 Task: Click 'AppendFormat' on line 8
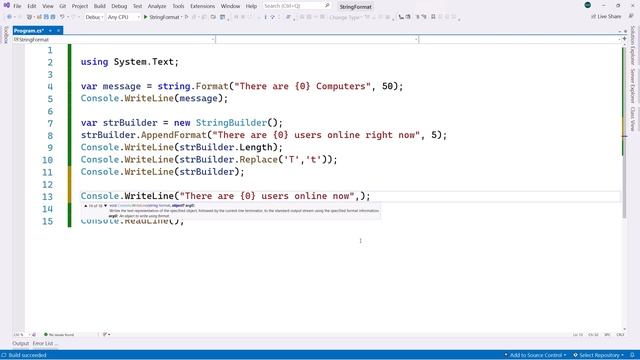click(x=174, y=135)
